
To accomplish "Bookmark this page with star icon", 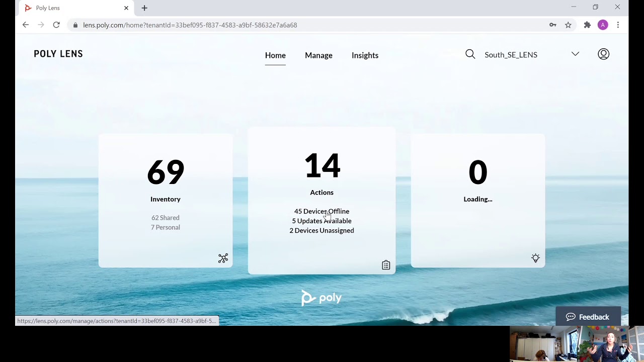I will (x=568, y=25).
